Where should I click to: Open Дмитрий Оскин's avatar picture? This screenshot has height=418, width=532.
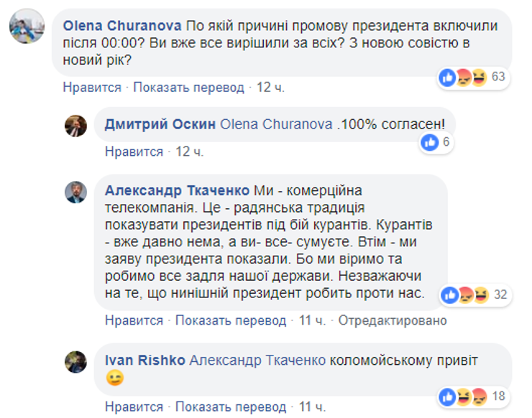pyautogui.click(x=76, y=126)
